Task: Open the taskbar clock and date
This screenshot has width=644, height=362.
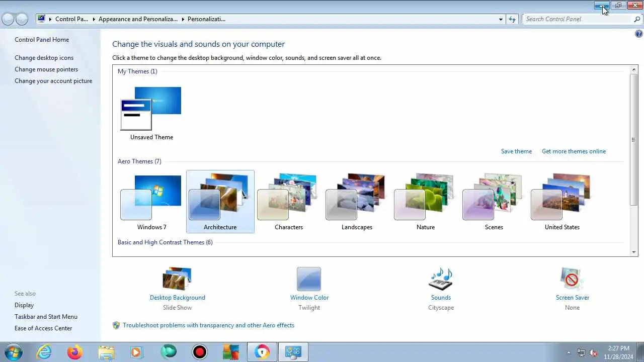Action: tap(618, 352)
